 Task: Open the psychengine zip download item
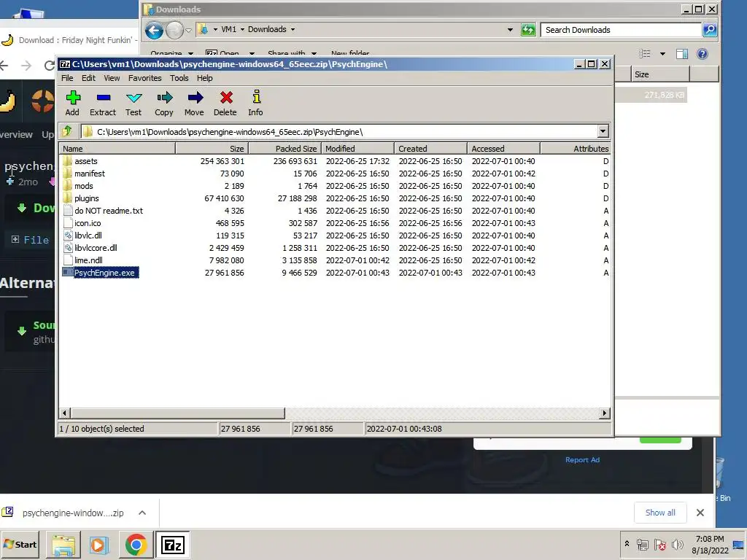click(72, 513)
